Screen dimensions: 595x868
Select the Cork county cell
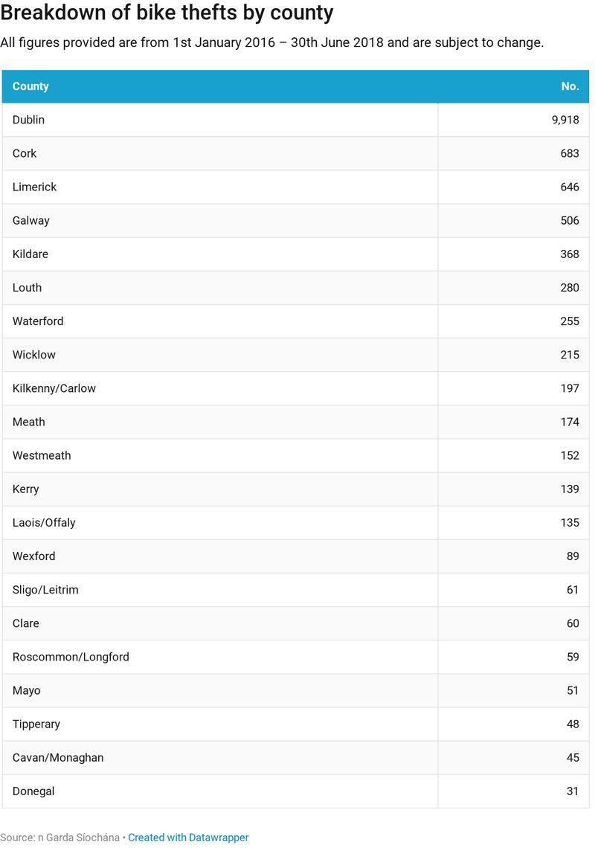coord(25,153)
